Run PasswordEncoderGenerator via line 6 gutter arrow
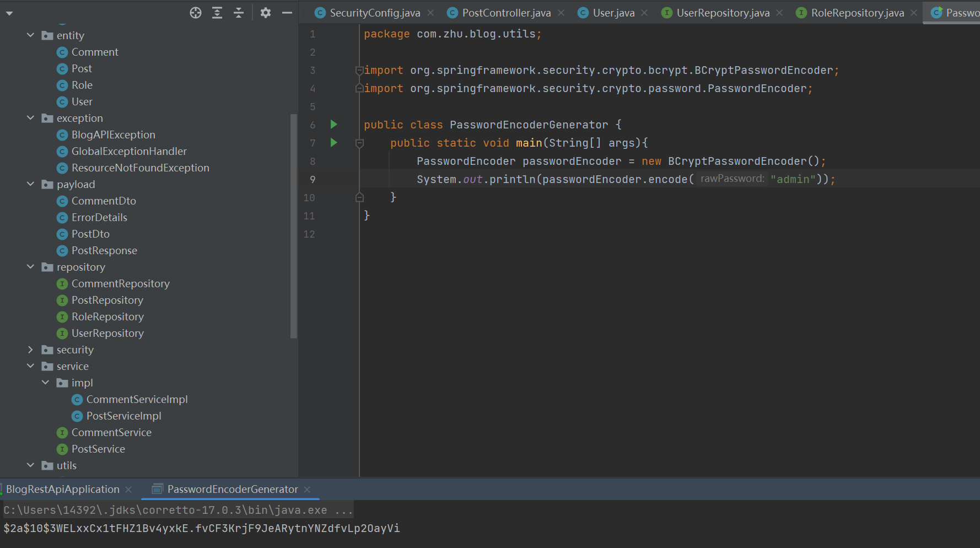Screen dimensions: 980x548 (x=333, y=125)
